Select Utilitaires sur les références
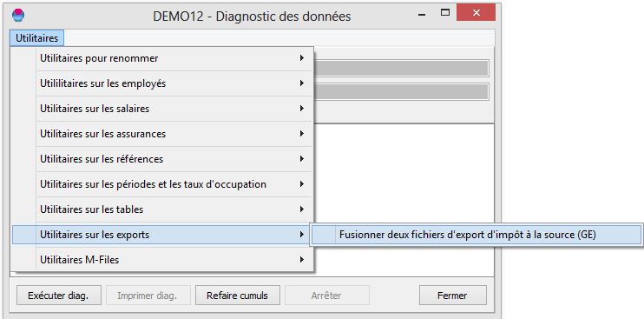The width and height of the screenshot is (644, 319). click(x=163, y=159)
